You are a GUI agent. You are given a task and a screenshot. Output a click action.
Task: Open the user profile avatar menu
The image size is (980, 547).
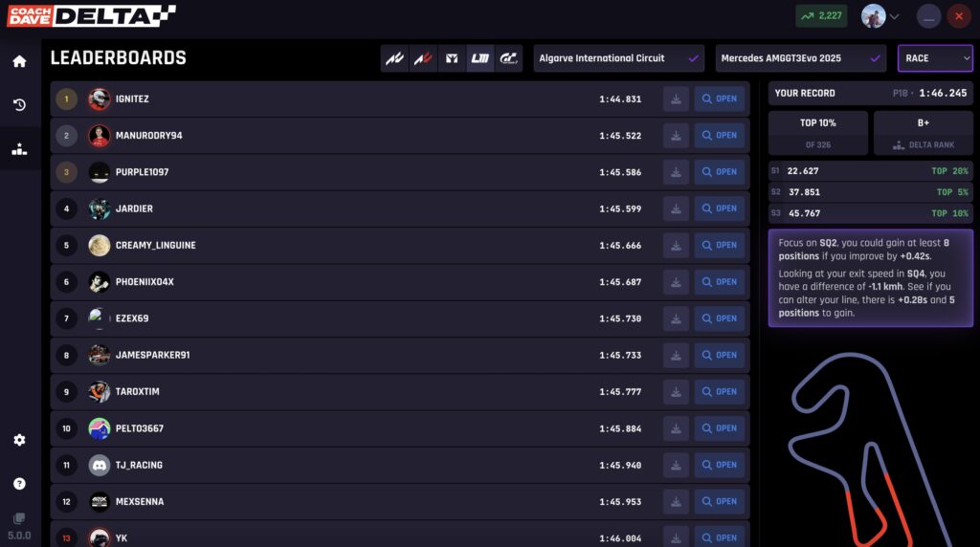[x=880, y=16]
